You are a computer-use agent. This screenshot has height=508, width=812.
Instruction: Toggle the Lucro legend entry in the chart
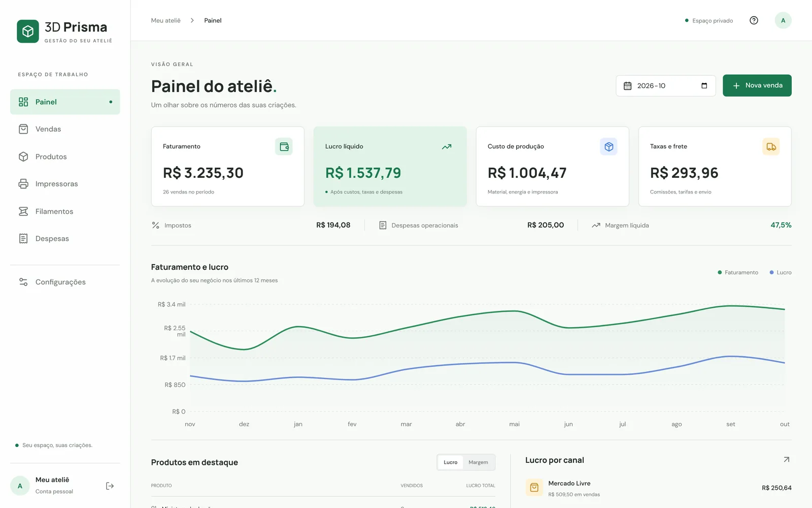[x=781, y=273]
